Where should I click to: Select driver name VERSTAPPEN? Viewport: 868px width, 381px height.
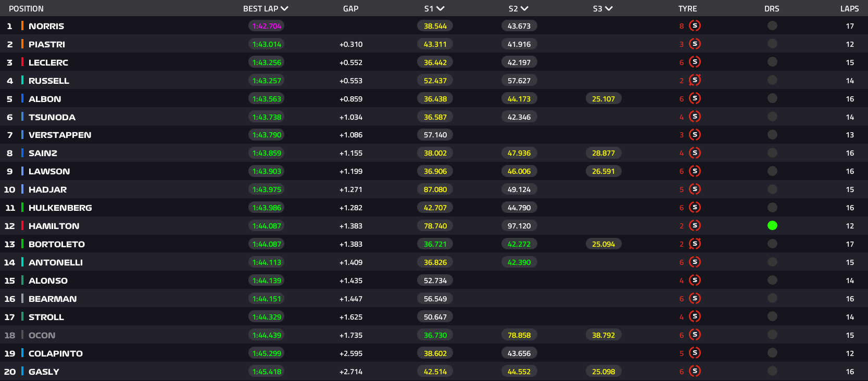click(60, 135)
